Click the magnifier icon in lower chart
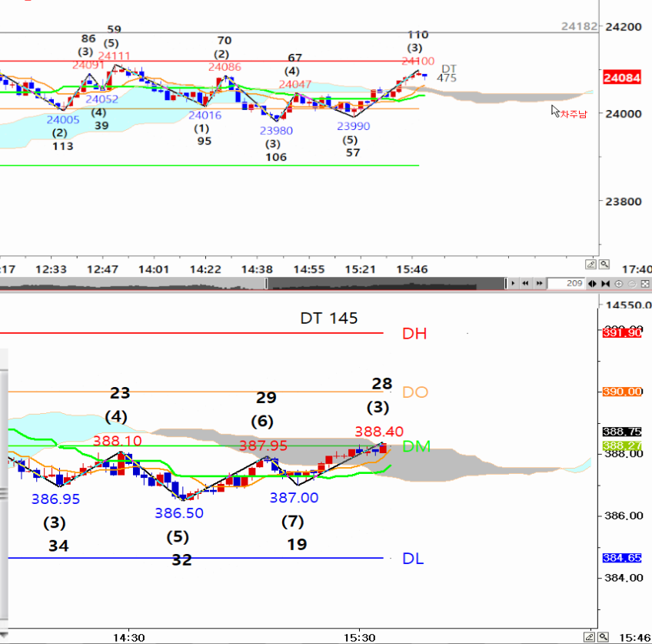This screenshot has height=644, width=652. point(604,637)
